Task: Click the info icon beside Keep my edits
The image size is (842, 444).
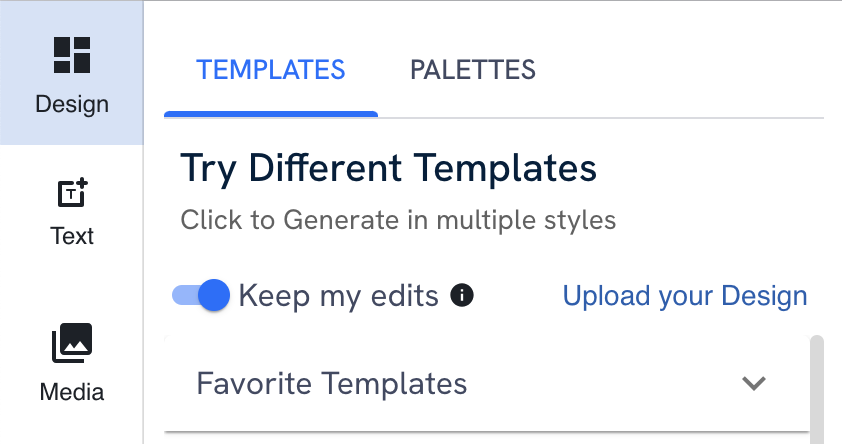Action: tap(462, 295)
